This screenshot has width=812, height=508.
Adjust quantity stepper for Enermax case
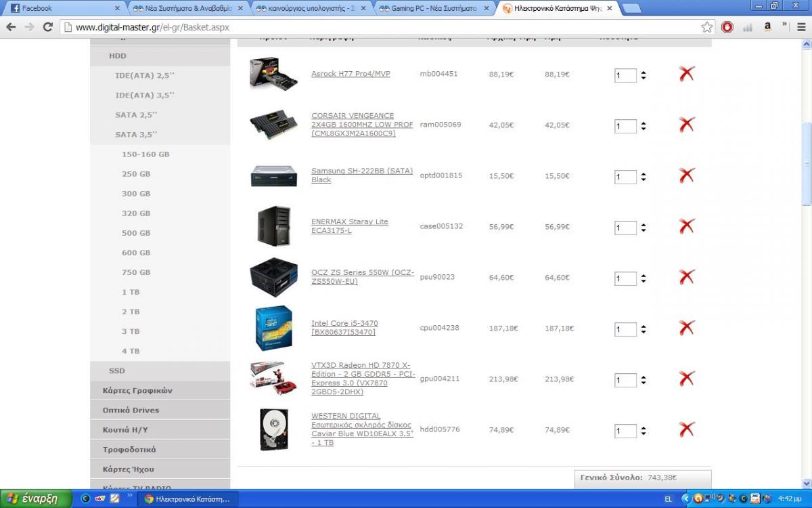[643, 228]
